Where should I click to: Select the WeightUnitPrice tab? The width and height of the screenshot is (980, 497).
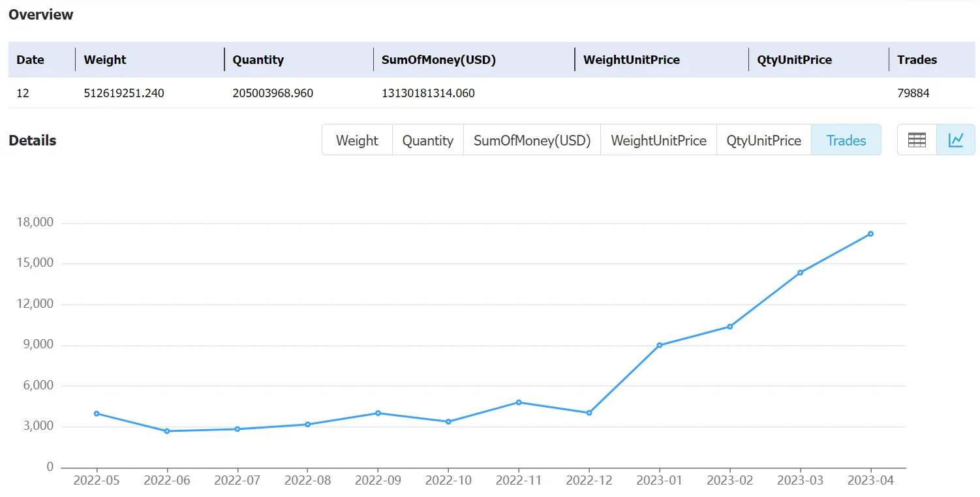(658, 140)
